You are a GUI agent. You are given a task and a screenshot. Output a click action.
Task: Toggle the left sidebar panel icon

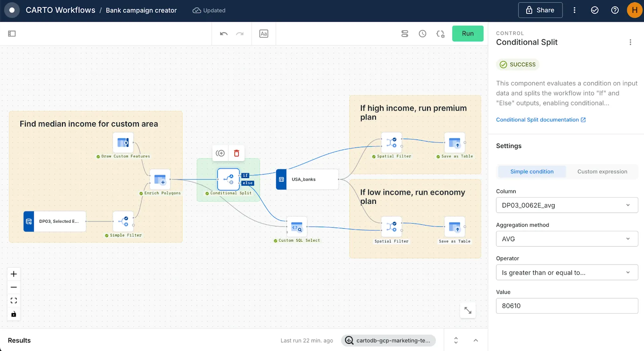click(x=12, y=34)
